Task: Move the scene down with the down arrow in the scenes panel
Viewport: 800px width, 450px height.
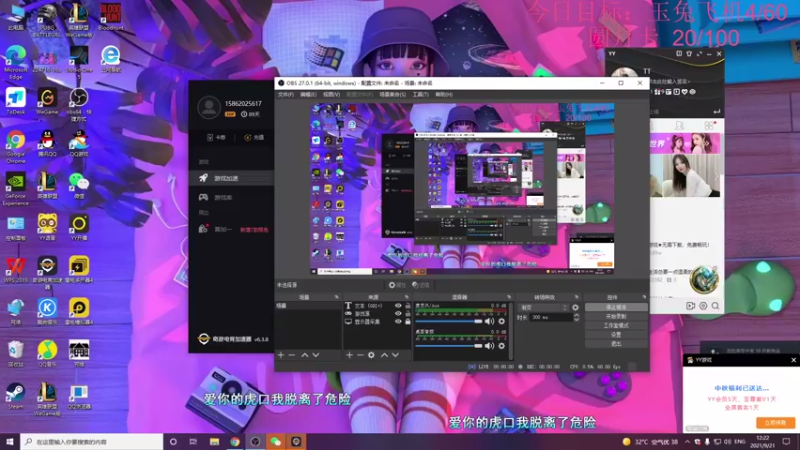Action: tap(316, 355)
